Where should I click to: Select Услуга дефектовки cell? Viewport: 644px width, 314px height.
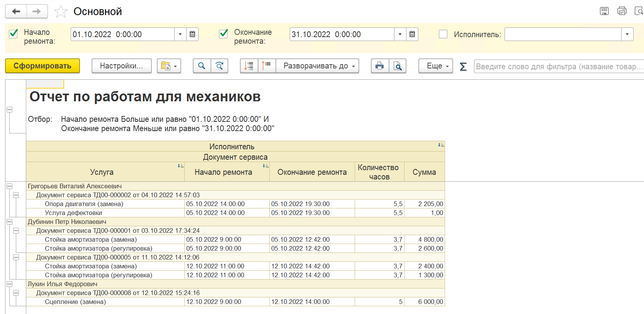pos(105,213)
